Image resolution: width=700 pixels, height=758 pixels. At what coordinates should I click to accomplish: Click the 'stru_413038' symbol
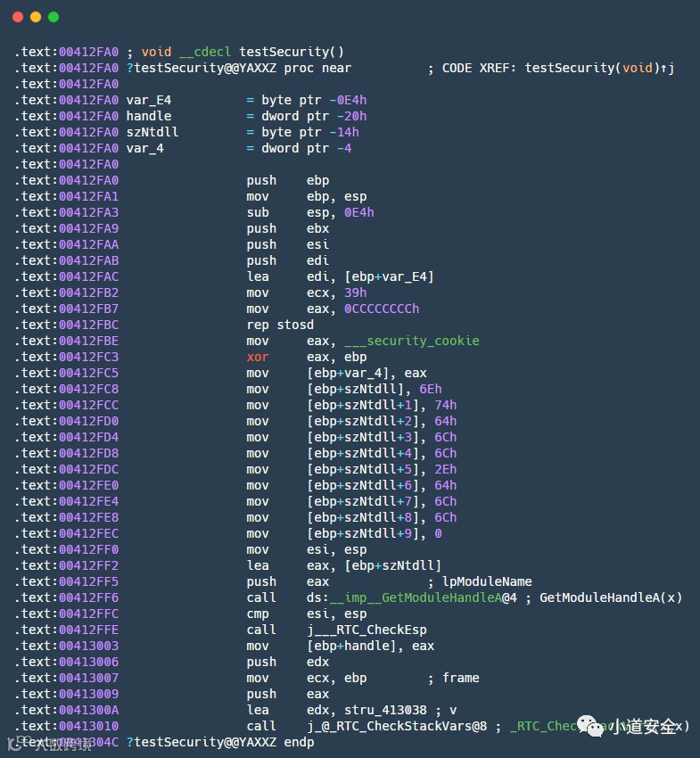click(x=385, y=710)
